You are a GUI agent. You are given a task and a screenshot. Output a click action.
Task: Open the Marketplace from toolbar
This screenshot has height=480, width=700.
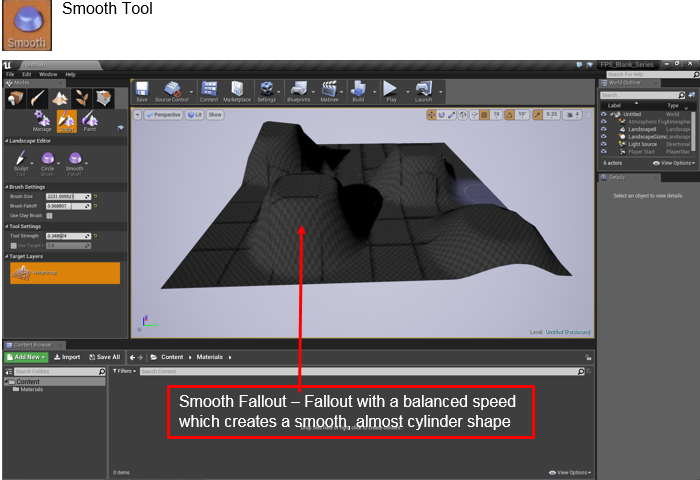coord(237,92)
